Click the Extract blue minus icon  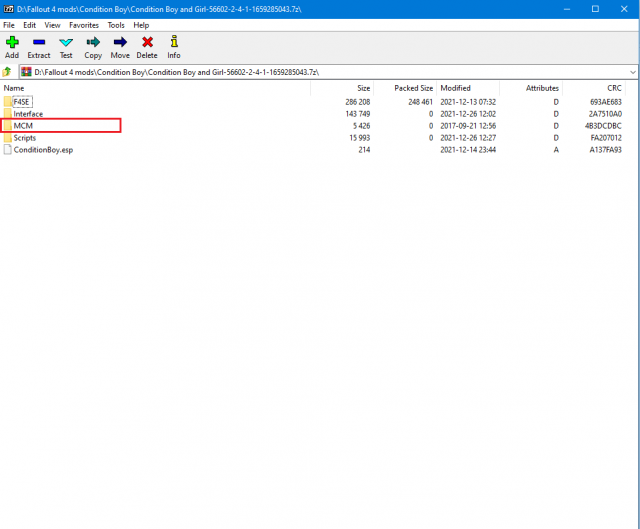39,42
